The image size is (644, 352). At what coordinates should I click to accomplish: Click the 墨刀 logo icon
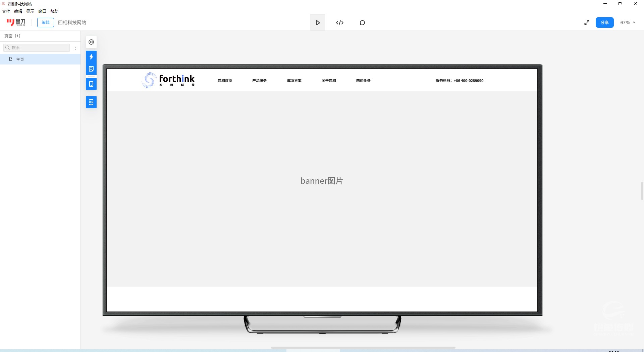[16, 23]
